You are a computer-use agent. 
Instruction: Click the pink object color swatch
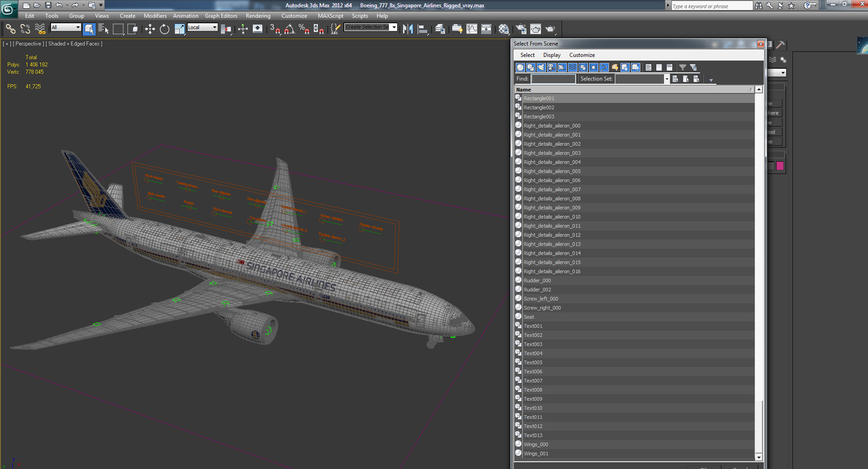(780, 166)
